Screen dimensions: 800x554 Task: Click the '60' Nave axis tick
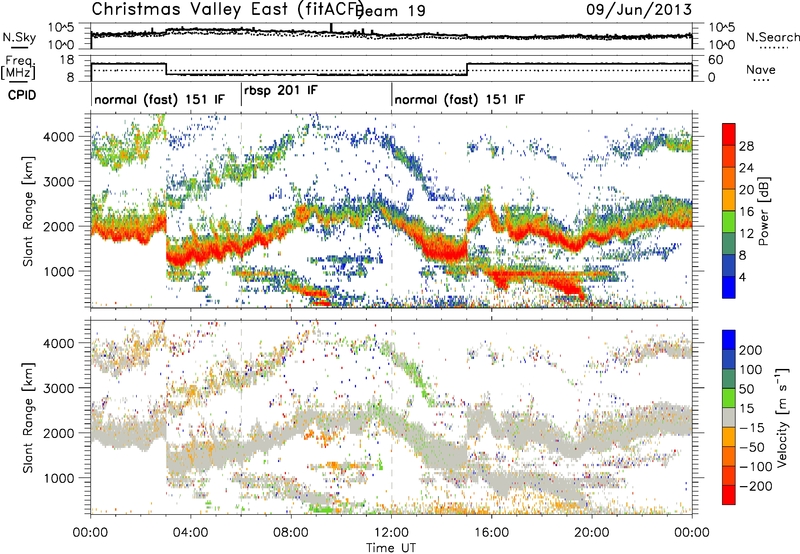[x=716, y=60]
